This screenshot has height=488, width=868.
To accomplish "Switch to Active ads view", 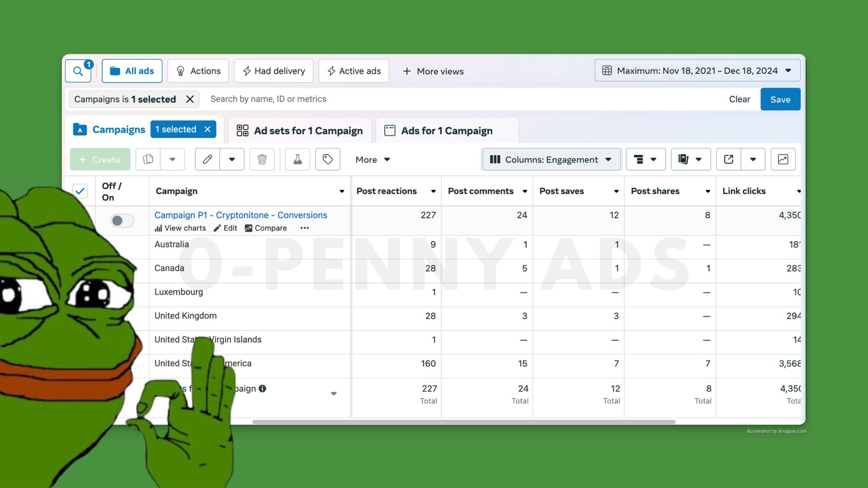I will [x=354, y=71].
